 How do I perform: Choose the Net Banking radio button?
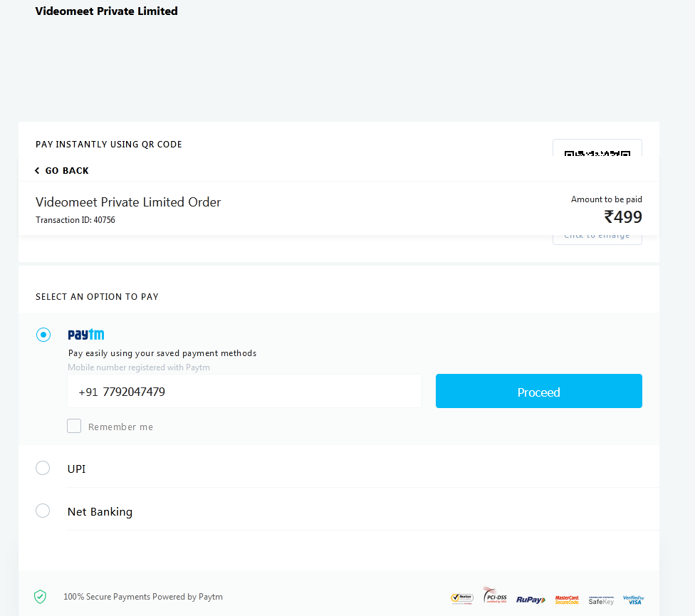coord(43,511)
